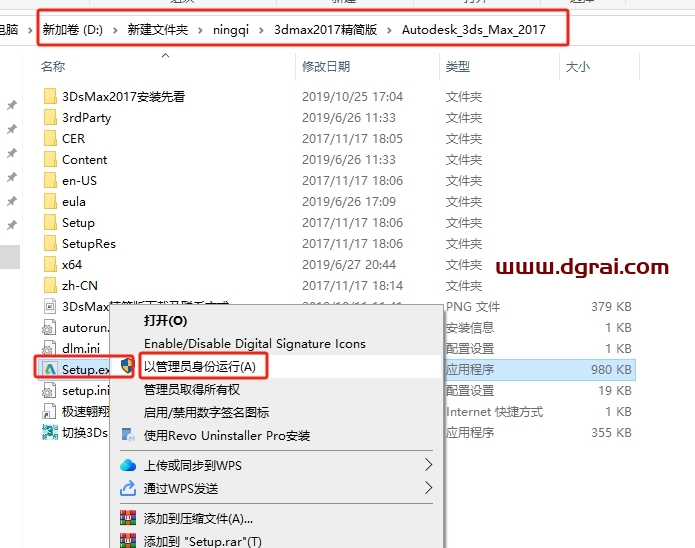Open breadcrumb chevron after 新建文件夹
This screenshot has height=548, width=695.
[x=200, y=30]
